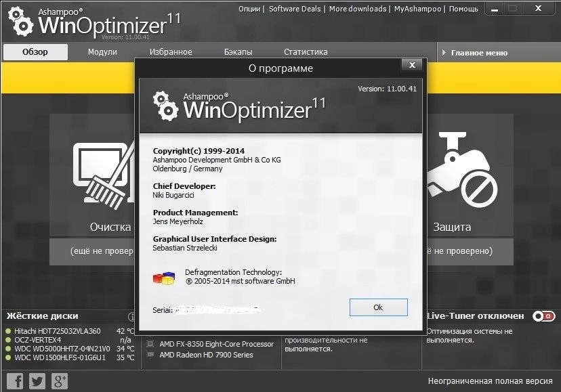
Task: Click the Jens Meyerholz name
Action: pos(178,222)
